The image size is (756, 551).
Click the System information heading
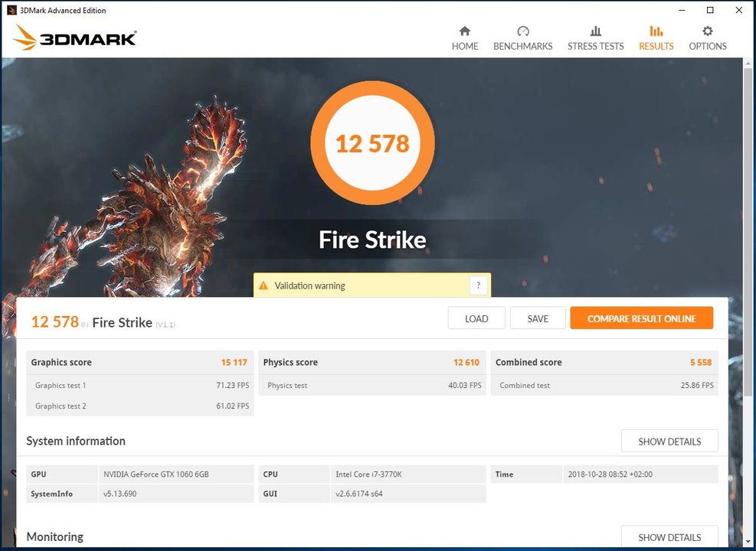coord(76,441)
